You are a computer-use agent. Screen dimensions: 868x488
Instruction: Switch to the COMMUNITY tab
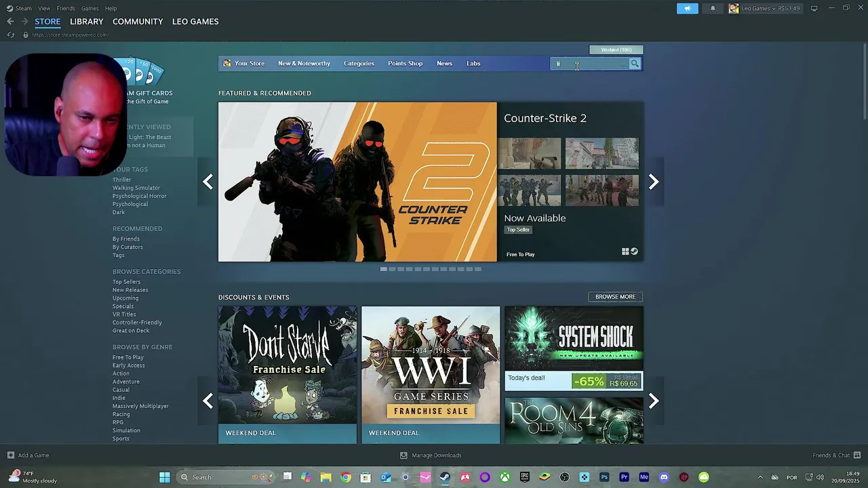[x=138, y=22]
